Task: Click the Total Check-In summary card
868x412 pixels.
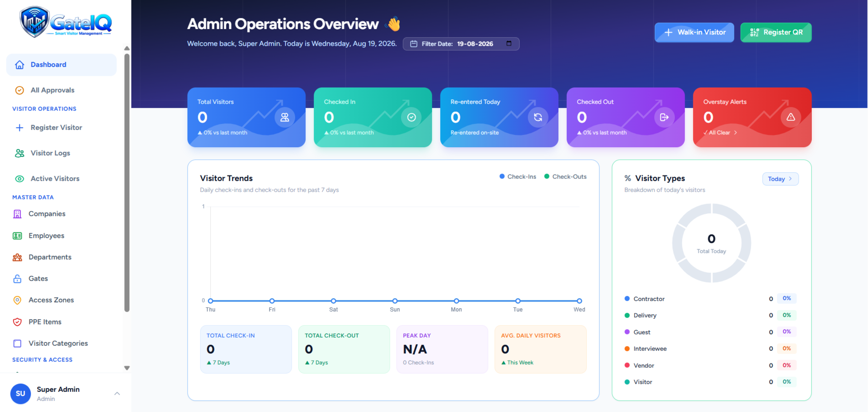Action: 246,349
